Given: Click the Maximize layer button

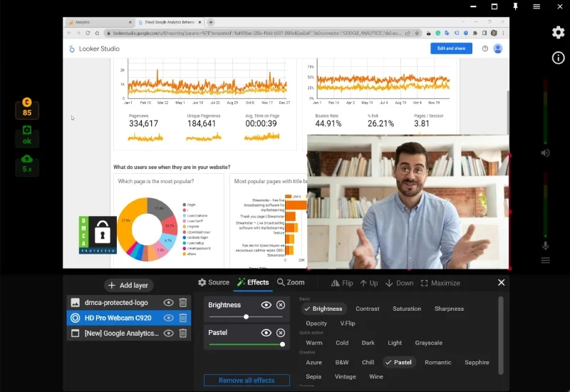Looking at the screenshot, I should pos(440,283).
